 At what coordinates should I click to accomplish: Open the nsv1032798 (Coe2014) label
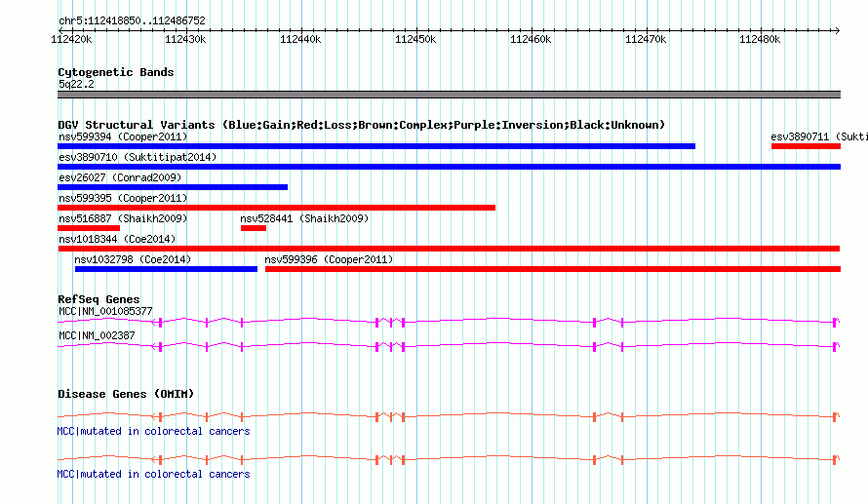pos(133,259)
